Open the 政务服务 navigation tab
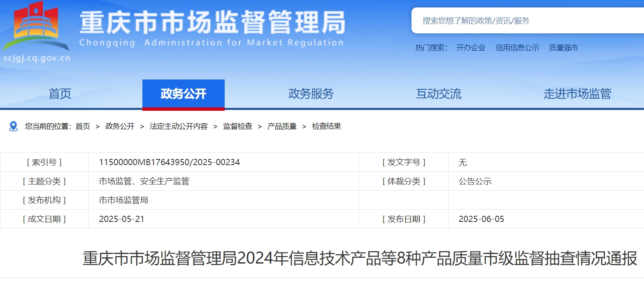The height and width of the screenshot is (294, 644). [311, 94]
